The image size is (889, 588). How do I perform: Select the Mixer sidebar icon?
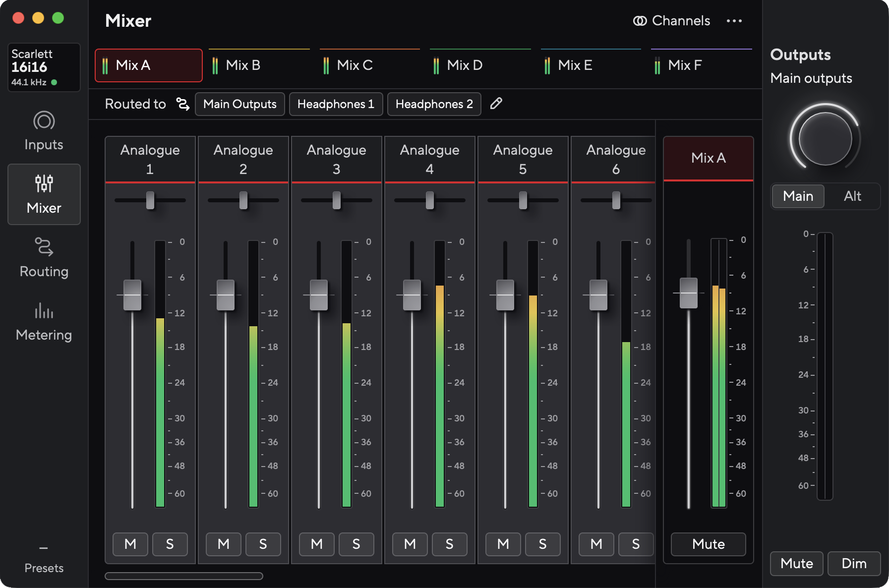coord(44,194)
